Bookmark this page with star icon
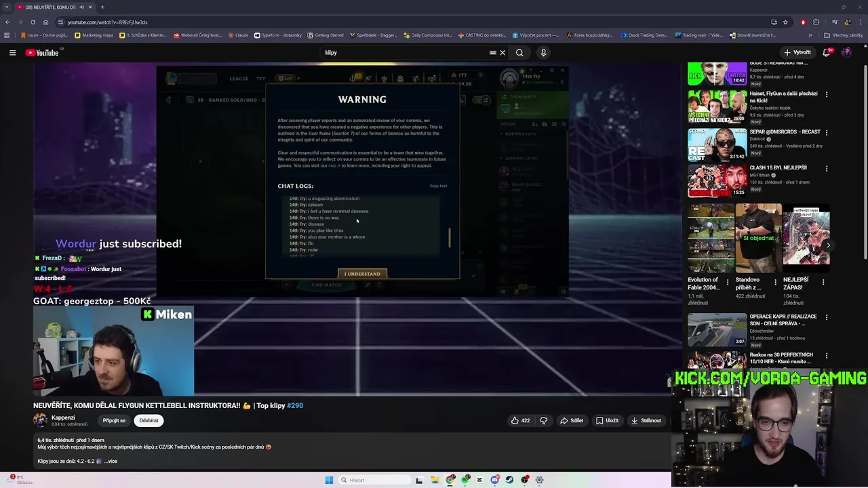The width and height of the screenshot is (868, 488). click(x=785, y=22)
